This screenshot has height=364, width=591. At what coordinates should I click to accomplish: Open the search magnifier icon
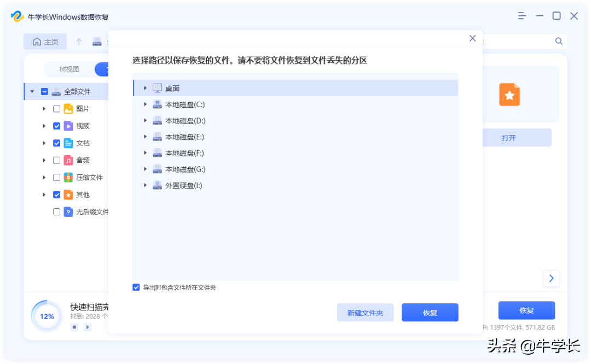pos(558,40)
